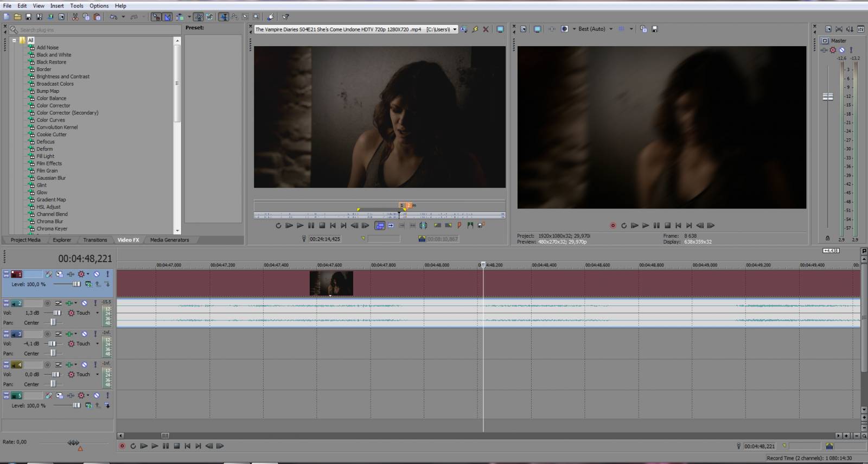Stop trimmer playback
Image resolution: width=868 pixels, height=464 pixels.
click(322, 226)
